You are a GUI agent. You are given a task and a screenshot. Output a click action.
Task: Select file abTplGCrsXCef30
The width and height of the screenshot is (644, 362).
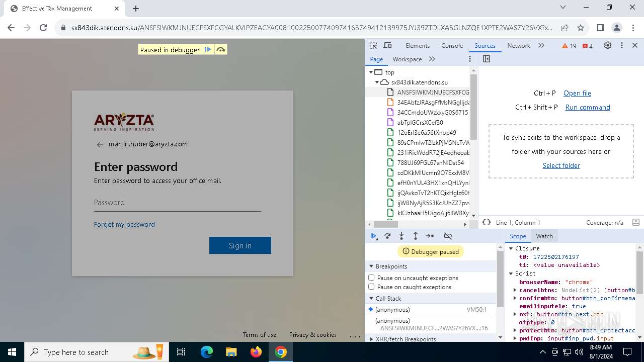[420, 123]
